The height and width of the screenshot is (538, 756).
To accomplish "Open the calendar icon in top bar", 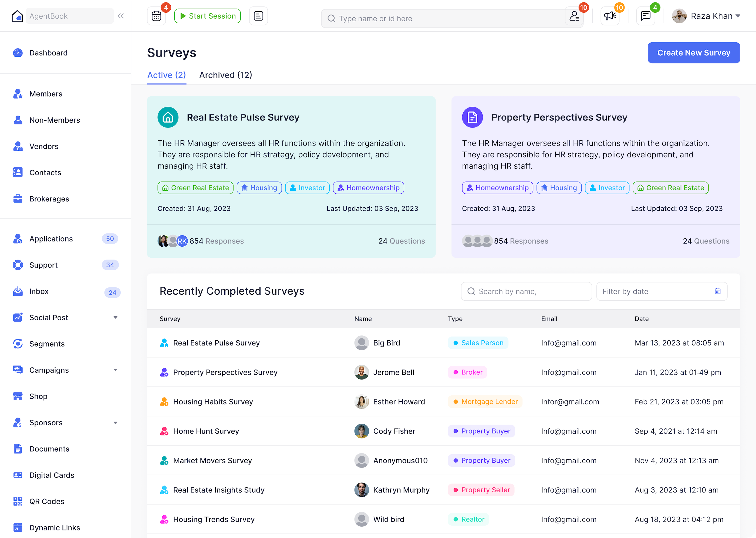I will (x=156, y=16).
